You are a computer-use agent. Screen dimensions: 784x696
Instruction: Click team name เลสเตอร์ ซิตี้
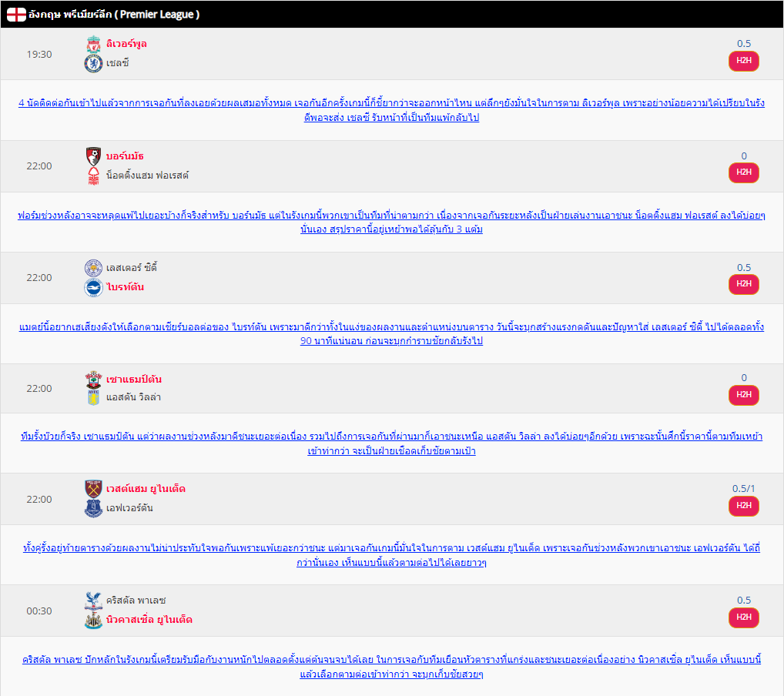[x=132, y=268]
